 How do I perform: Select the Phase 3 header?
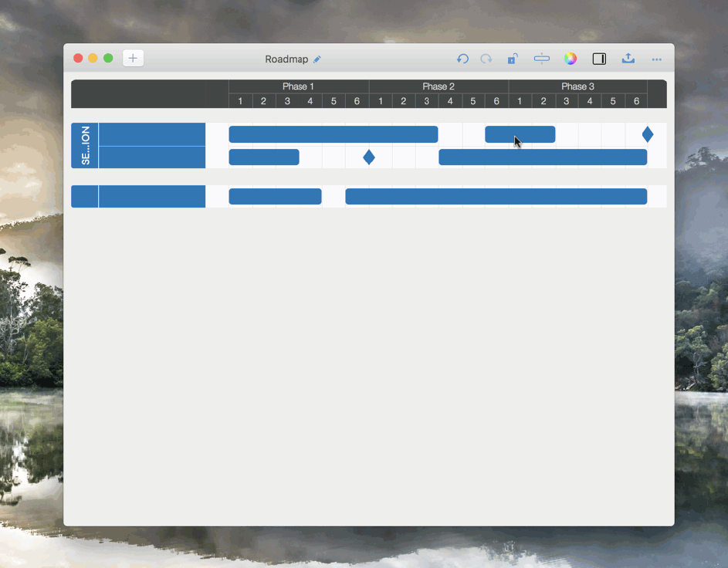577,86
